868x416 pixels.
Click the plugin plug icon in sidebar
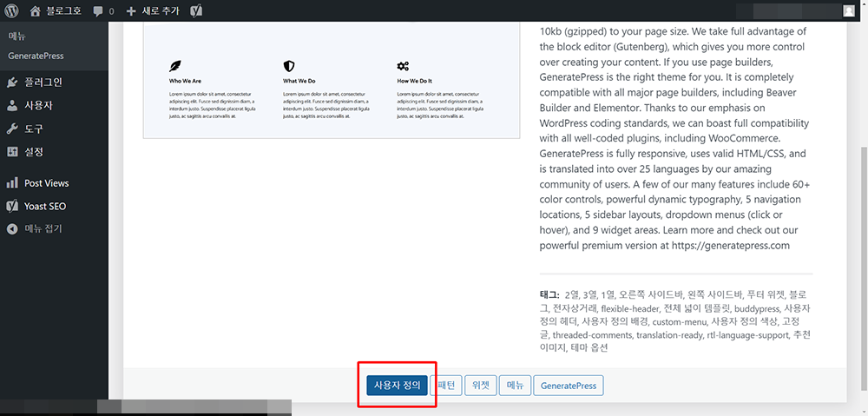coord(12,83)
